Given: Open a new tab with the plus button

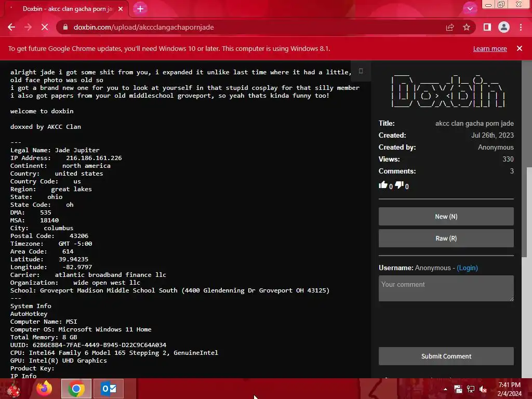Looking at the screenshot, I should click(x=140, y=9).
